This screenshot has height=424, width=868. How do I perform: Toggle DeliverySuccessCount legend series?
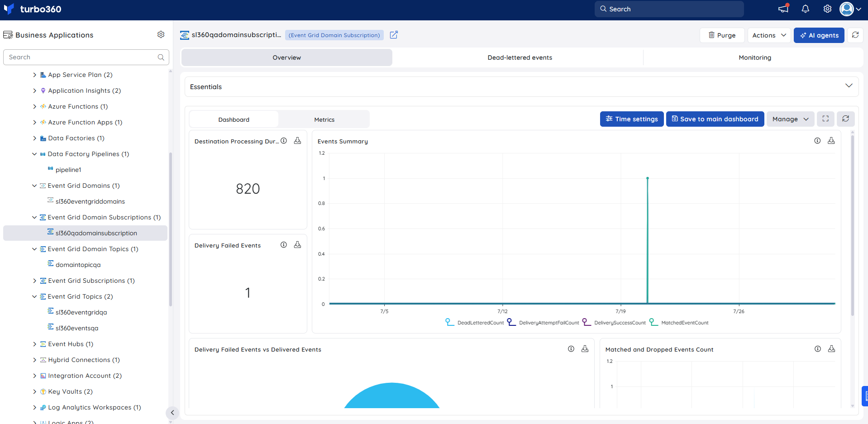pos(614,322)
